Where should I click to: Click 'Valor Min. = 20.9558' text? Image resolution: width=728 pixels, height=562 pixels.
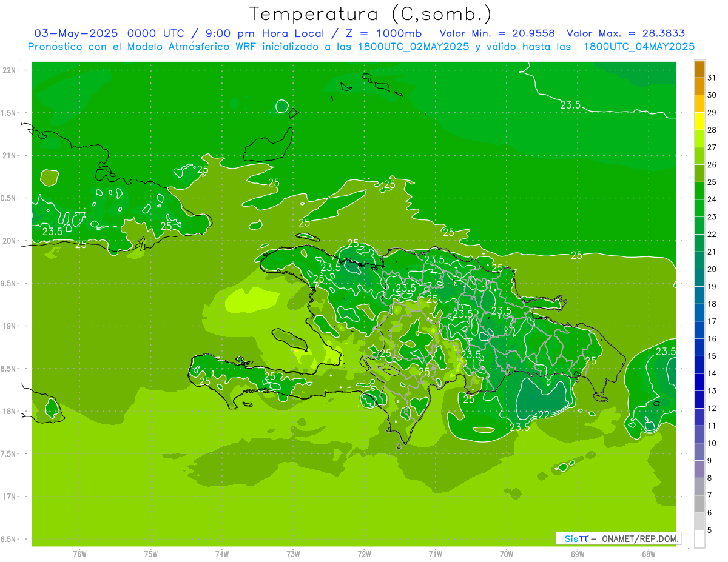497,33
